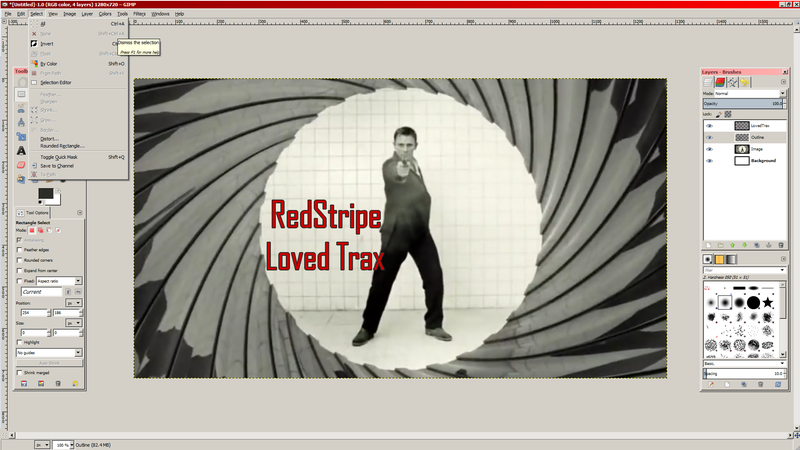This screenshot has width=800, height=450.
Task: Hide the LovedTrax layer via its eye icon
Action: [x=709, y=126]
